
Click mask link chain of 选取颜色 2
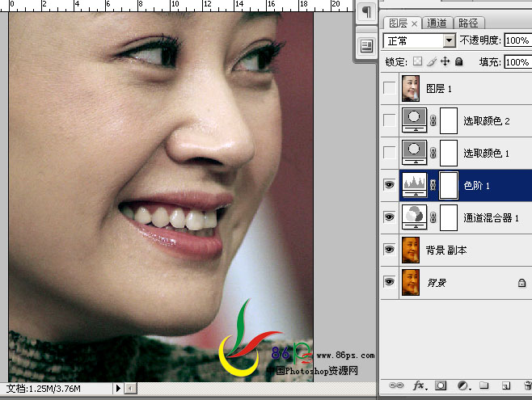433,120
